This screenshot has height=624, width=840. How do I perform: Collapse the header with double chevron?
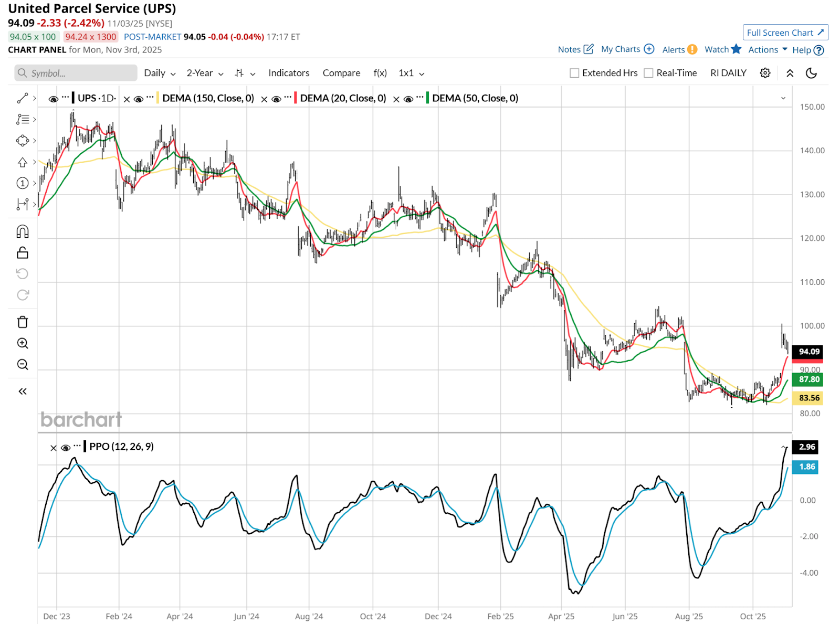pyautogui.click(x=790, y=73)
